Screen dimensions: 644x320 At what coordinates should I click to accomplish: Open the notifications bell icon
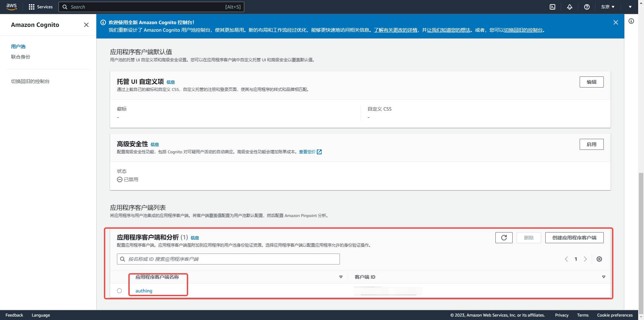click(570, 7)
